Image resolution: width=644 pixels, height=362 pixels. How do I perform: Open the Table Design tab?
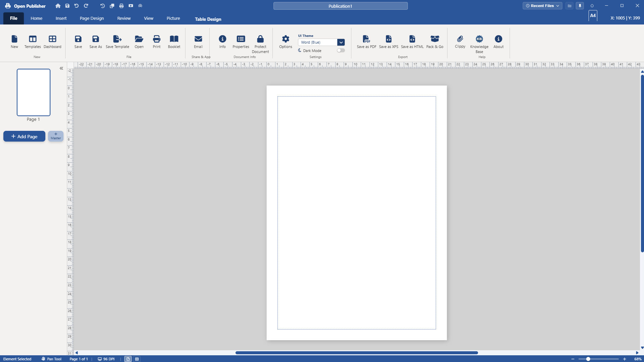coord(208,19)
